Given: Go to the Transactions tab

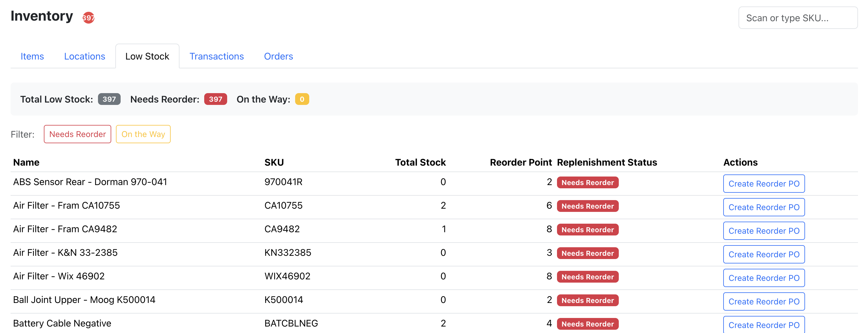Looking at the screenshot, I should pyautogui.click(x=217, y=56).
